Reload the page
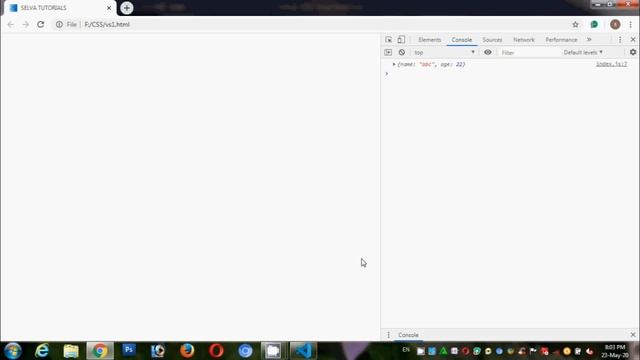Viewport: 640px width, 360px height. point(40,24)
